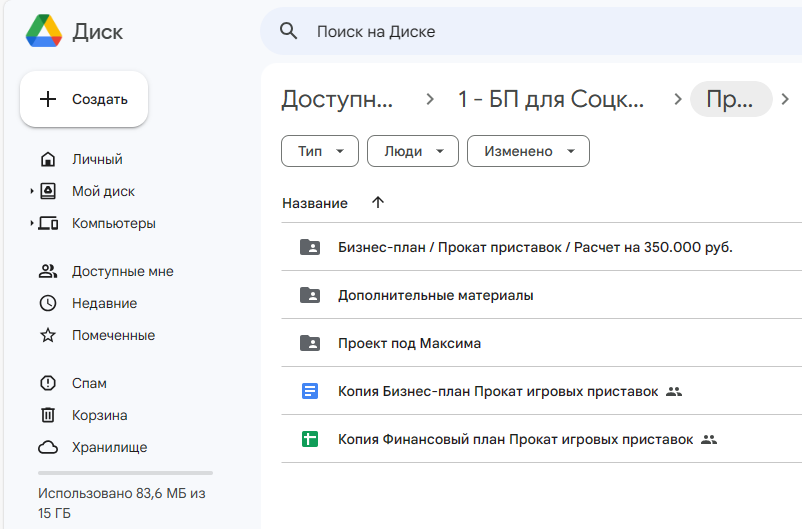Select Копия Бизнес-план Прокат игровых приставок document
802x529 pixels.
542,391
